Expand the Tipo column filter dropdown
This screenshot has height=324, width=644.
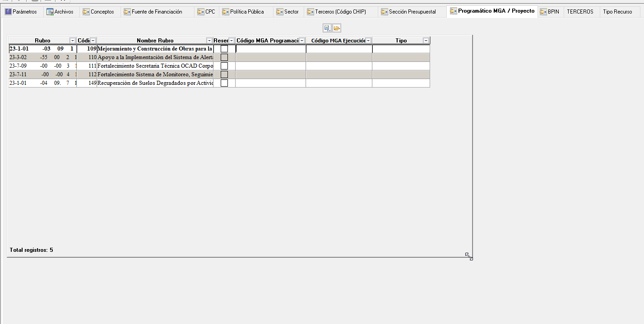click(x=426, y=41)
